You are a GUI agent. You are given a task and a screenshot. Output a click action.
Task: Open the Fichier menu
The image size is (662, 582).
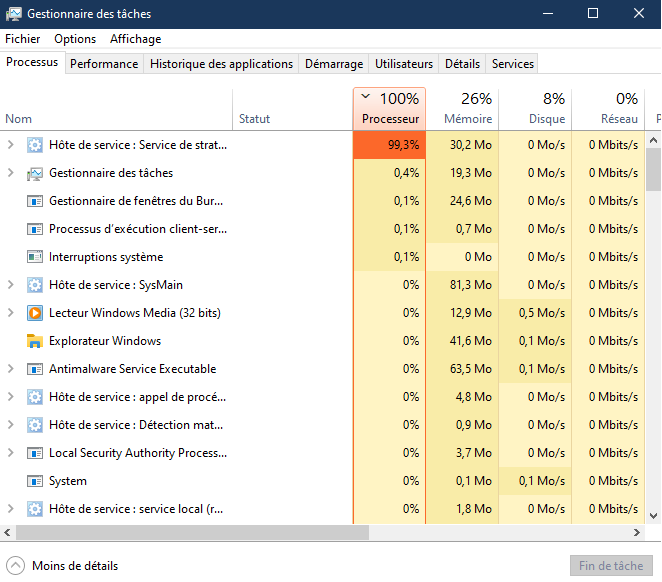click(22, 39)
